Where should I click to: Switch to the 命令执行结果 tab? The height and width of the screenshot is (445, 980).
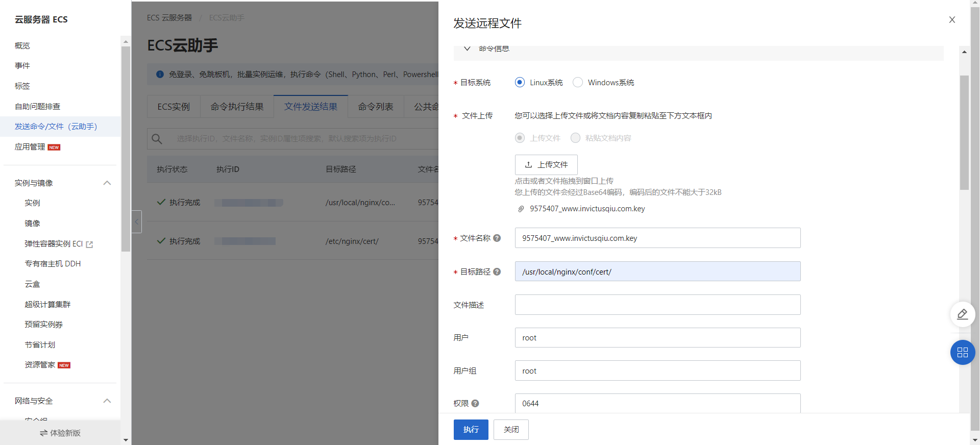click(237, 107)
